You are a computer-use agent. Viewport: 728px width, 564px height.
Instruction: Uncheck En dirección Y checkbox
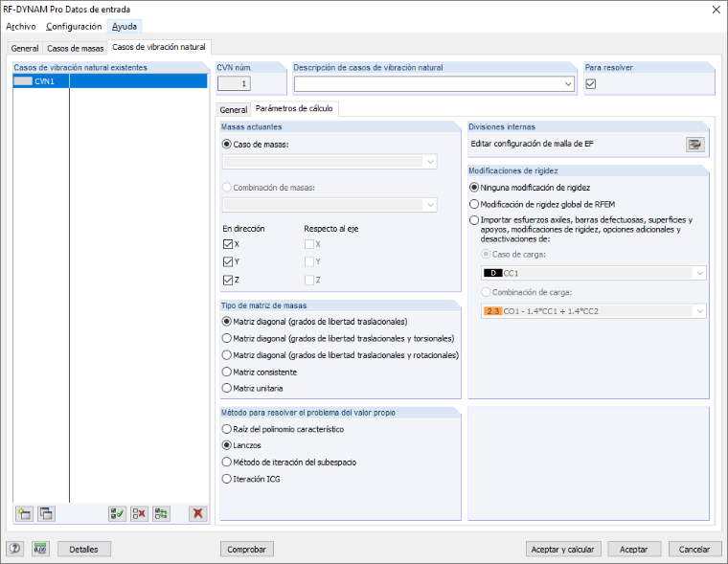point(228,261)
